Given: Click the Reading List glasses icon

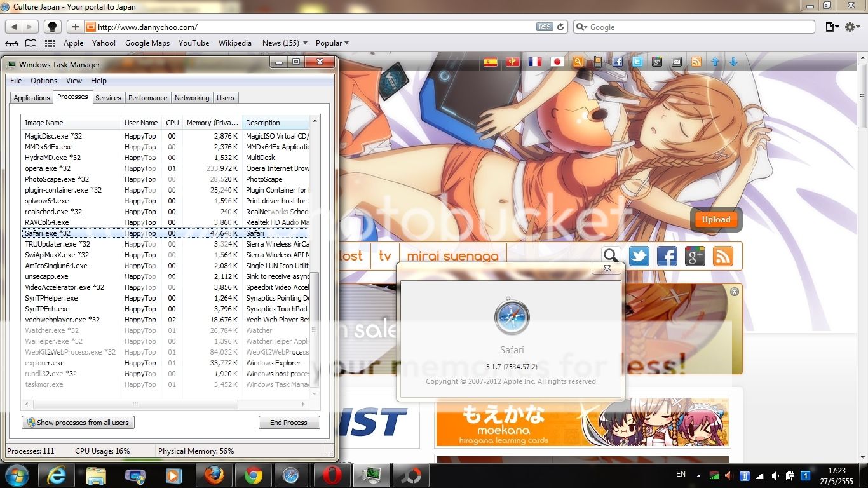Looking at the screenshot, I should pyautogui.click(x=11, y=43).
